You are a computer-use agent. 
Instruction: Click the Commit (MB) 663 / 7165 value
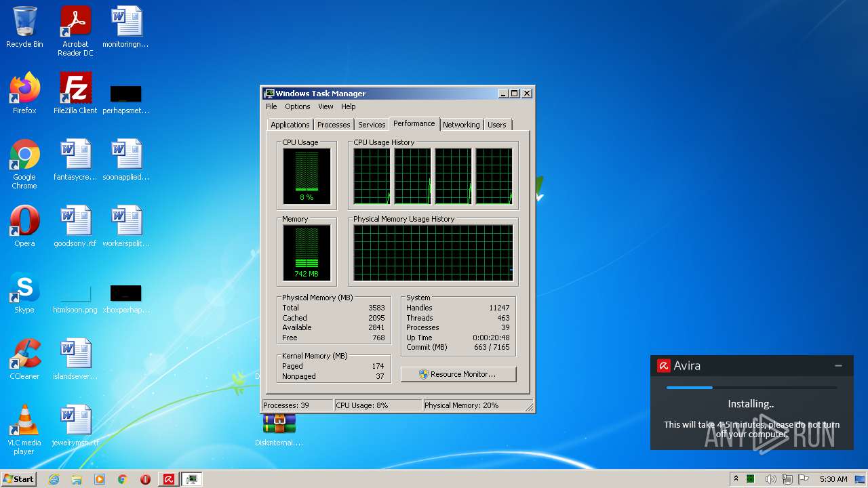(x=492, y=347)
